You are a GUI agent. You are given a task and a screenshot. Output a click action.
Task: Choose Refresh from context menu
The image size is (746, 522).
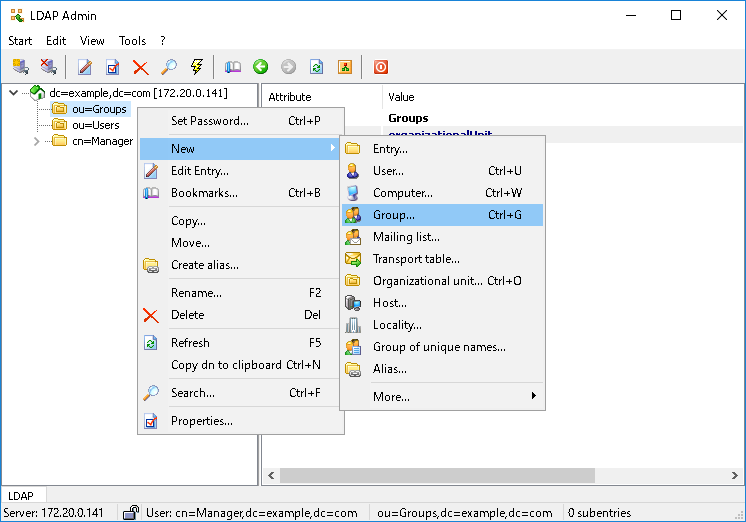click(241, 343)
